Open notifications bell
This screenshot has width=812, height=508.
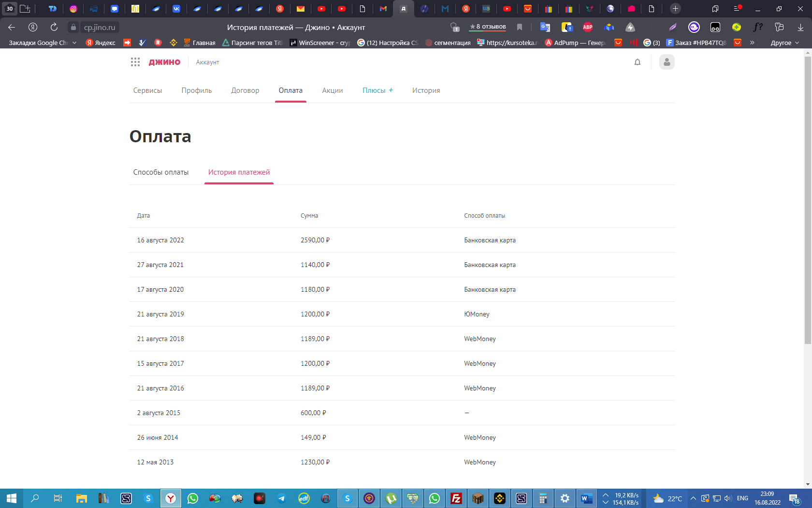click(x=638, y=62)
